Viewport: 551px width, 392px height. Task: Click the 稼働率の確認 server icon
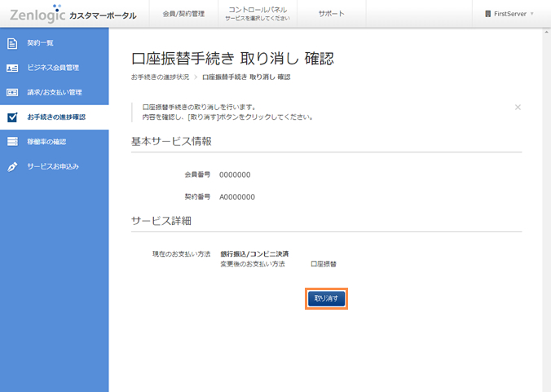pyautogui.click(x=12, y=142)
